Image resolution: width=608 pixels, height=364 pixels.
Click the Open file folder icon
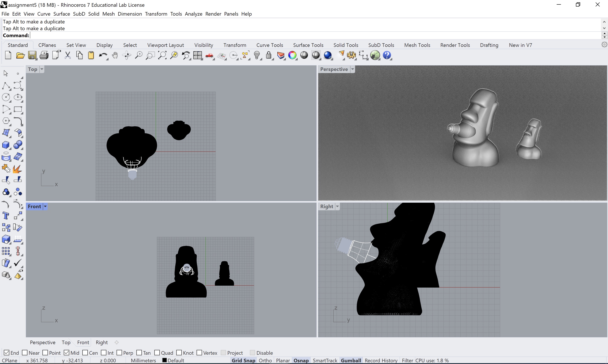tap(20, 56)
